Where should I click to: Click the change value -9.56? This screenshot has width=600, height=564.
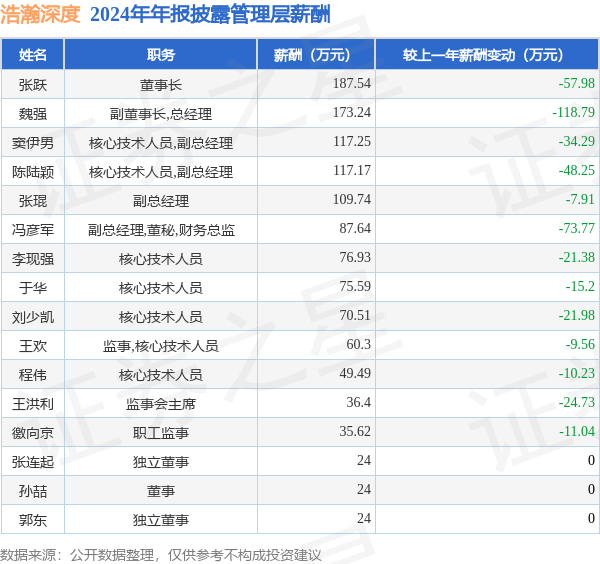tap(580, 344)
